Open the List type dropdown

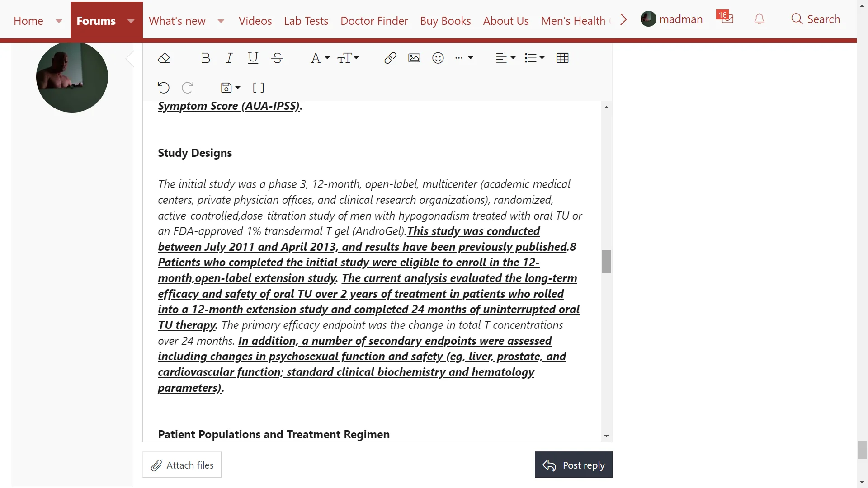click(x=534, y=58)
